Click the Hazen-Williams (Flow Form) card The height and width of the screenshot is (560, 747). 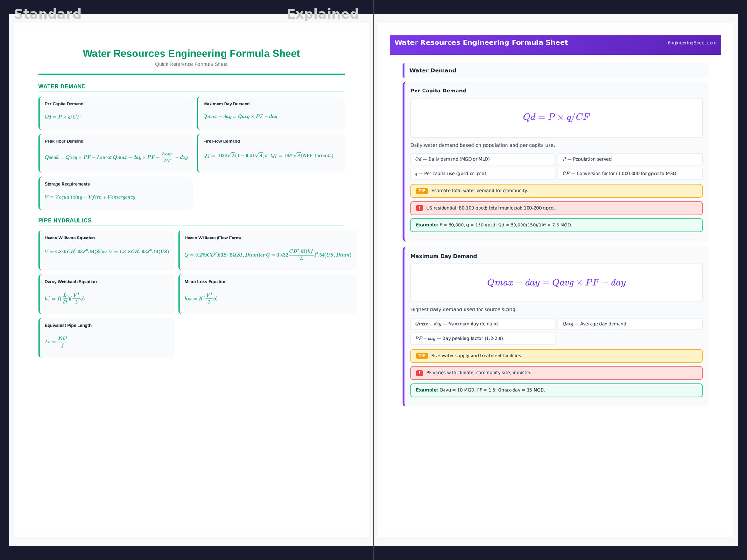[x=268, y=250]
